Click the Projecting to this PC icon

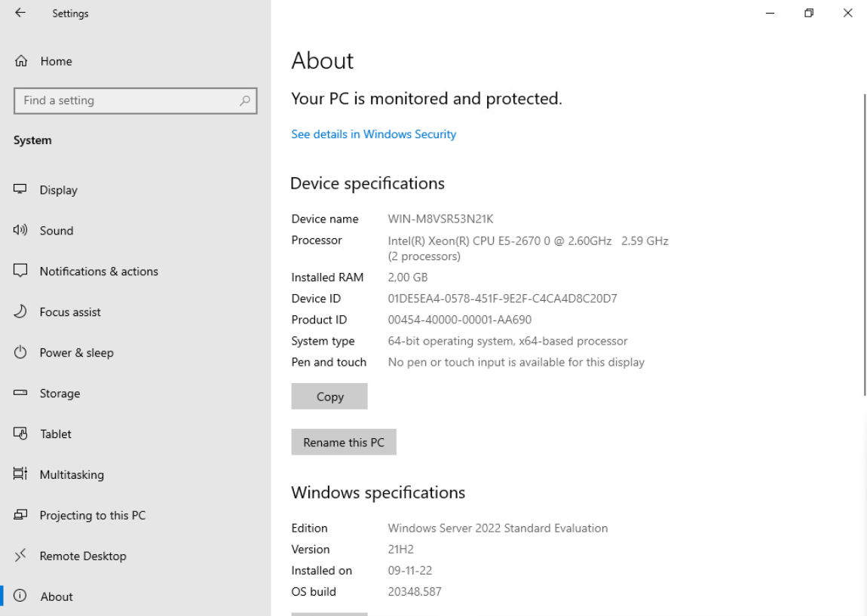click(x=20, y=515)
